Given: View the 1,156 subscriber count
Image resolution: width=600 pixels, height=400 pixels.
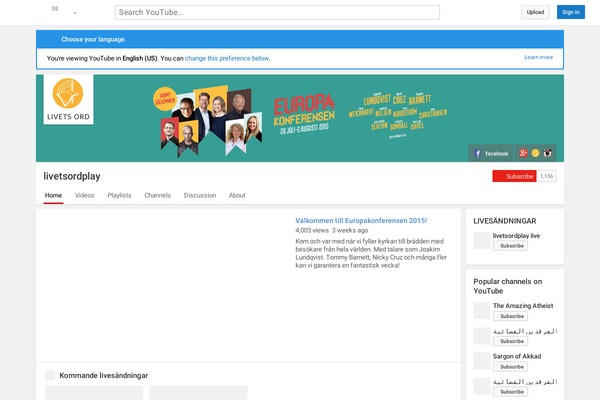Looking at the screenshot, I should [x=546, y=176].
